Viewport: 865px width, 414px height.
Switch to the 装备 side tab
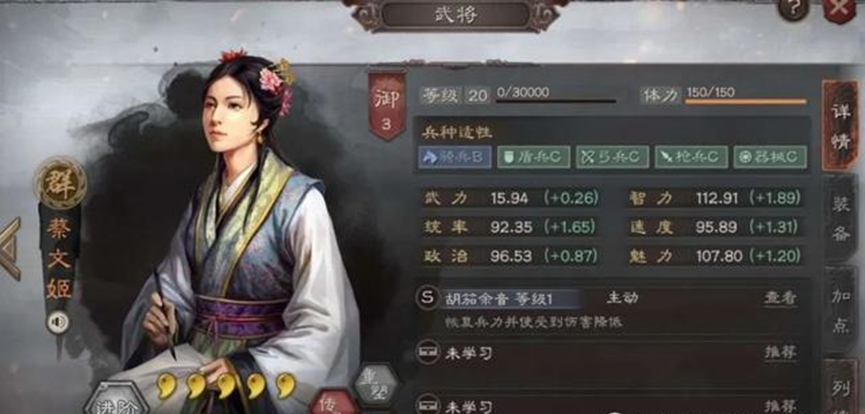click(x=841, y=219)
